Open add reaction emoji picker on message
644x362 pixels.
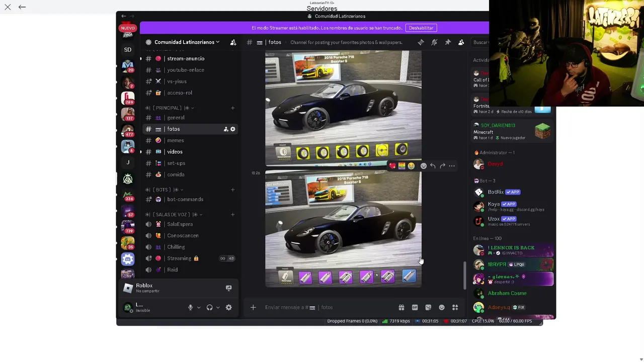424,166
